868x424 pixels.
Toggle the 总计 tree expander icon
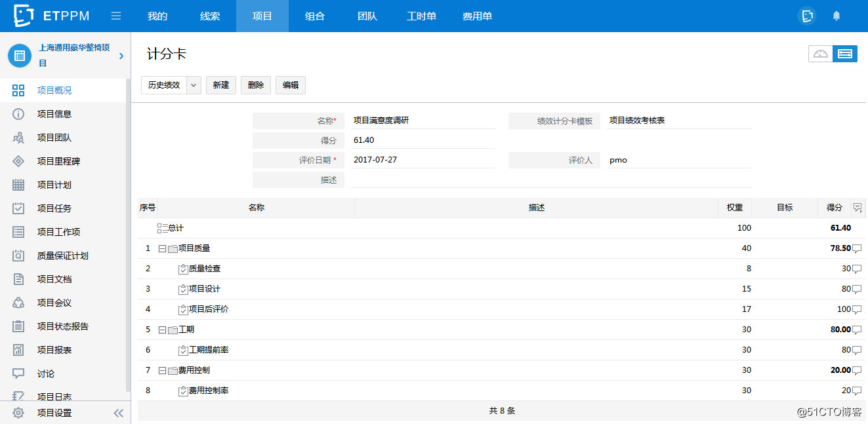pos(163,228)
